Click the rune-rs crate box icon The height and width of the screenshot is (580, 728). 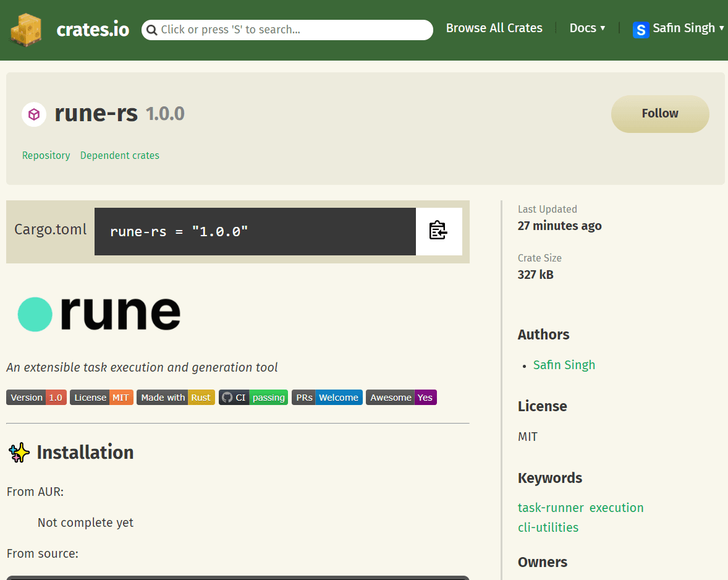click(34, 114)
